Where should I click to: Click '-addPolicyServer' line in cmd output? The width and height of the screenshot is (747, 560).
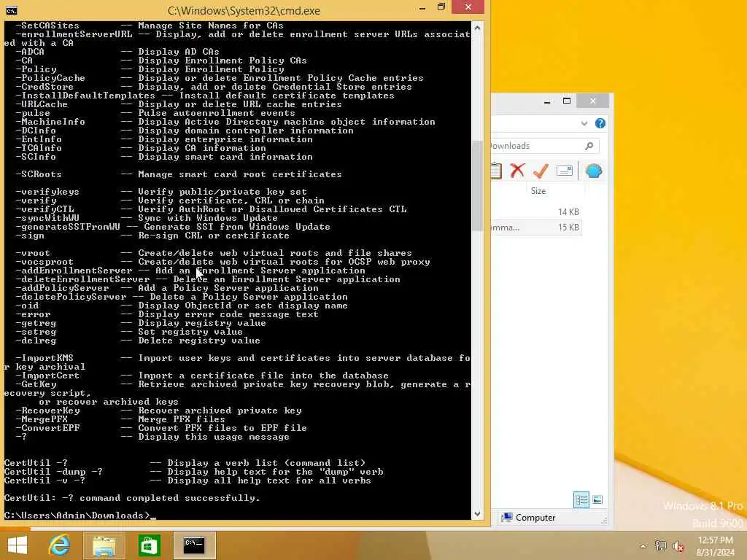tap(167, 287)
